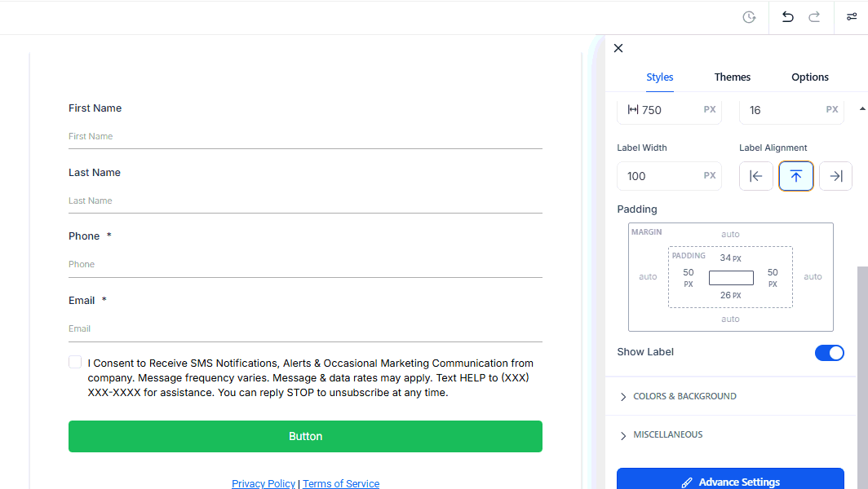Set label alignment to left
Image resolution: width=868 pixels, height=489 pixels.
(x=755, y=176)
